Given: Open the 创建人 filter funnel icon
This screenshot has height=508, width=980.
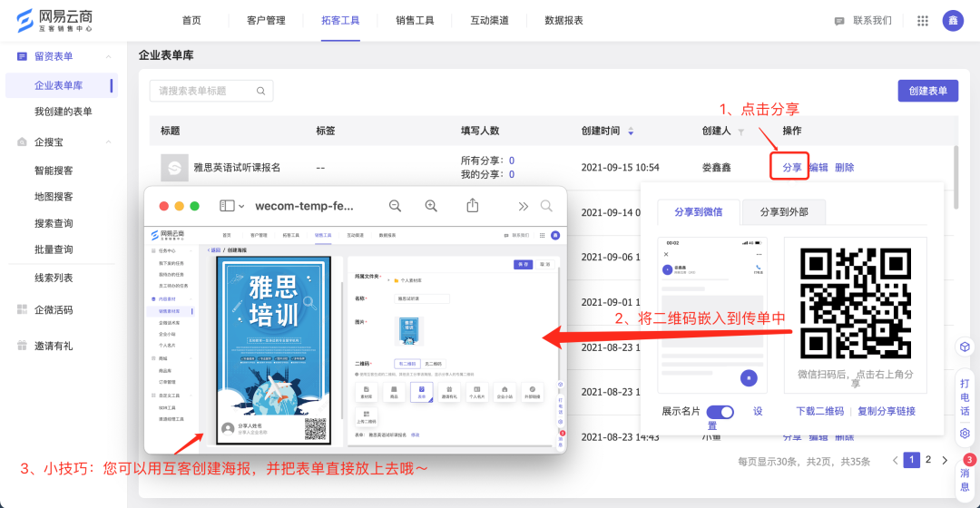Looking at the screenshot, I should 740,132.
